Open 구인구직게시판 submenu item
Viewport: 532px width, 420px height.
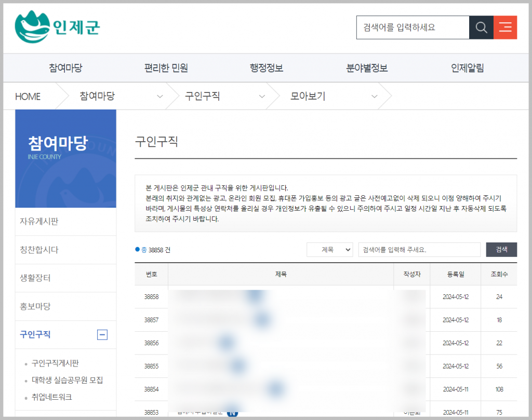(55, 363)
